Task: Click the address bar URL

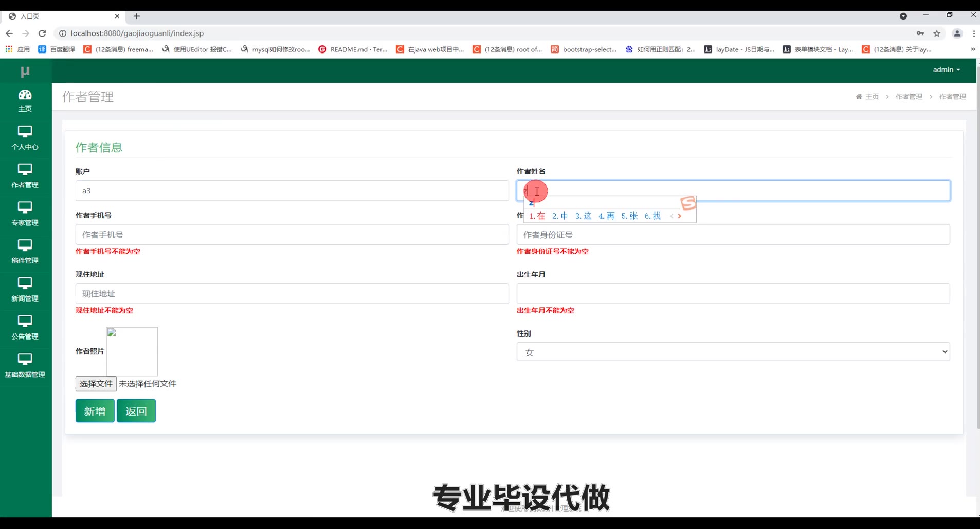Action: pos(137,33)
